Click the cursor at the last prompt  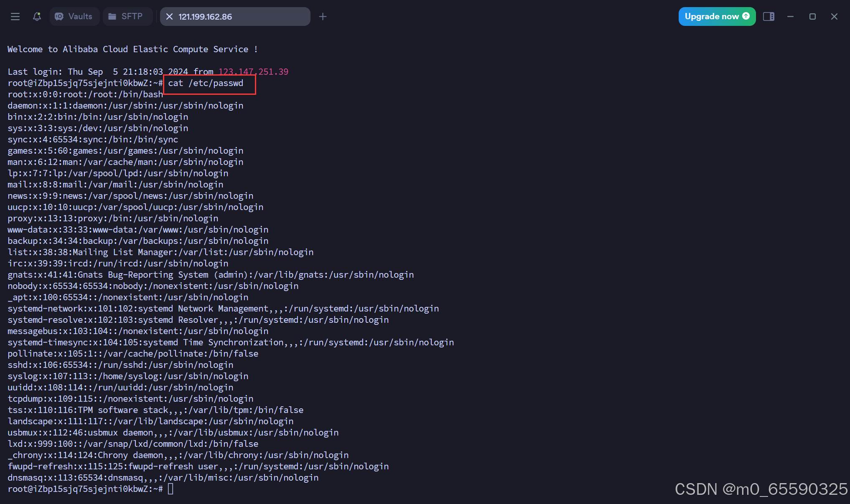171,489
